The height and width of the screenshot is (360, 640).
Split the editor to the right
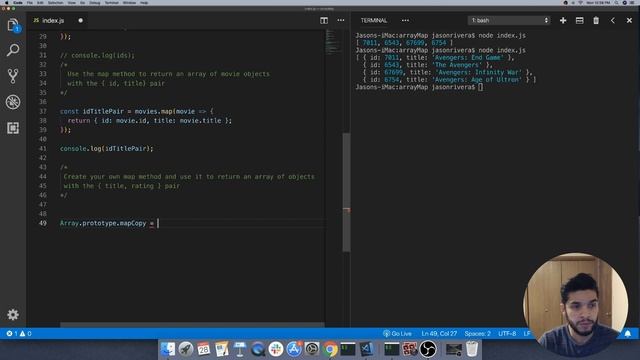click(x=324, y=20)
